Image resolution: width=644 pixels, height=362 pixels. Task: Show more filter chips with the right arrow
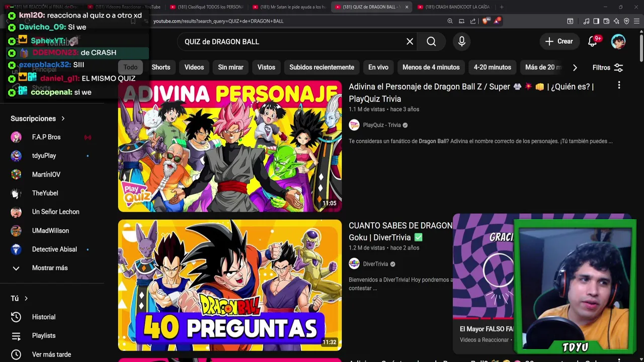575,67
